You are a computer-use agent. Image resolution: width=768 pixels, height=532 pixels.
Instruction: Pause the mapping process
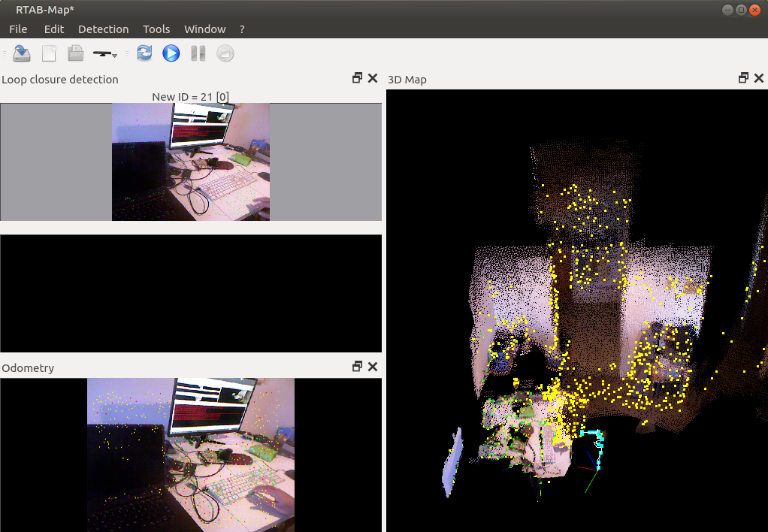(198, 53)
